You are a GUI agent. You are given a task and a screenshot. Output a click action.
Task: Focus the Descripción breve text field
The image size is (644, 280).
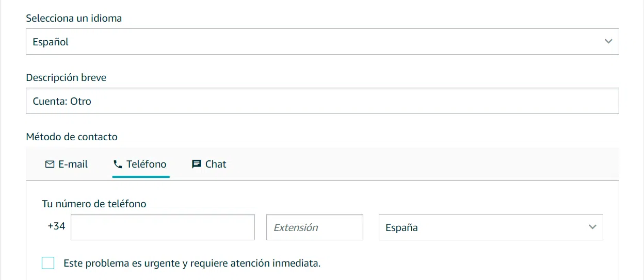click(x=322, y=101)
